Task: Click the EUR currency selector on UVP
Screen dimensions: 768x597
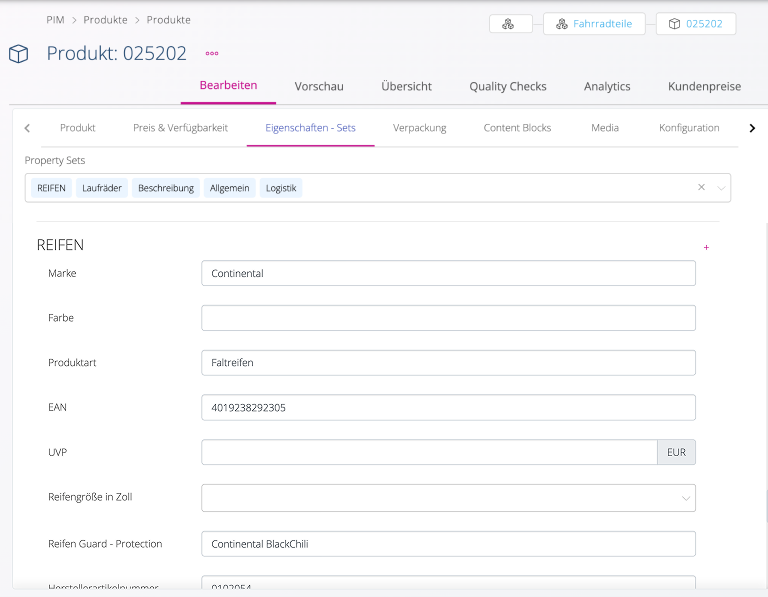Action: click(x=676, y=452)
